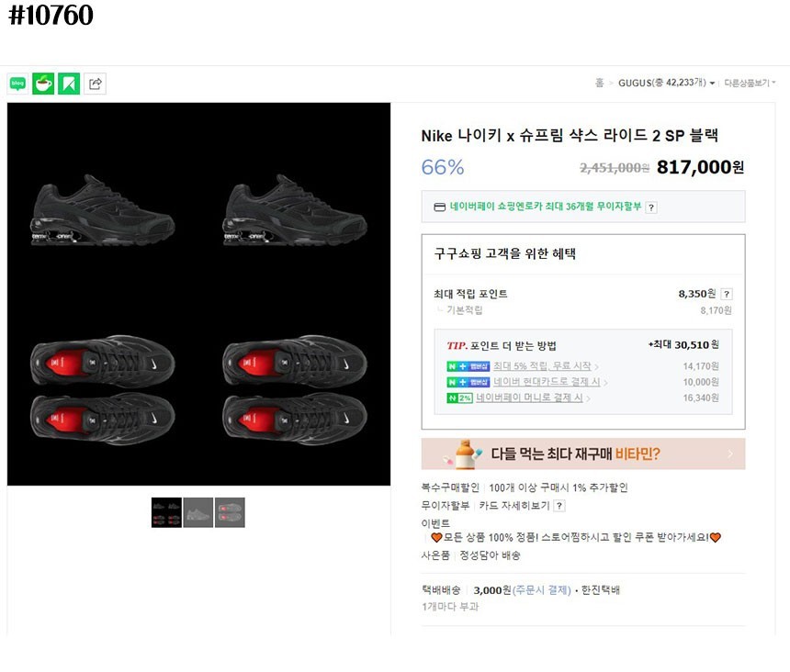Expand the GUGUS store dropdown arrow
The image size is (790, 672).
click(712, 84)
